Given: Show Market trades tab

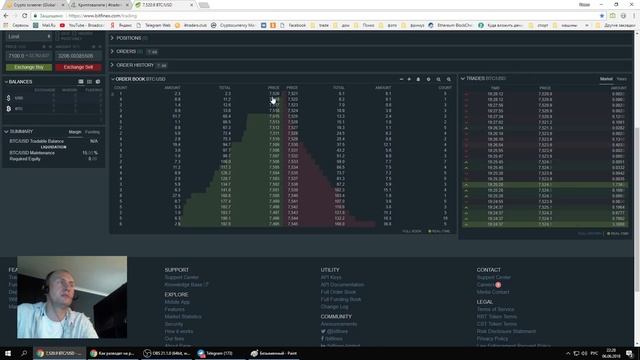Looking at the screenshot, I should 606,79.
